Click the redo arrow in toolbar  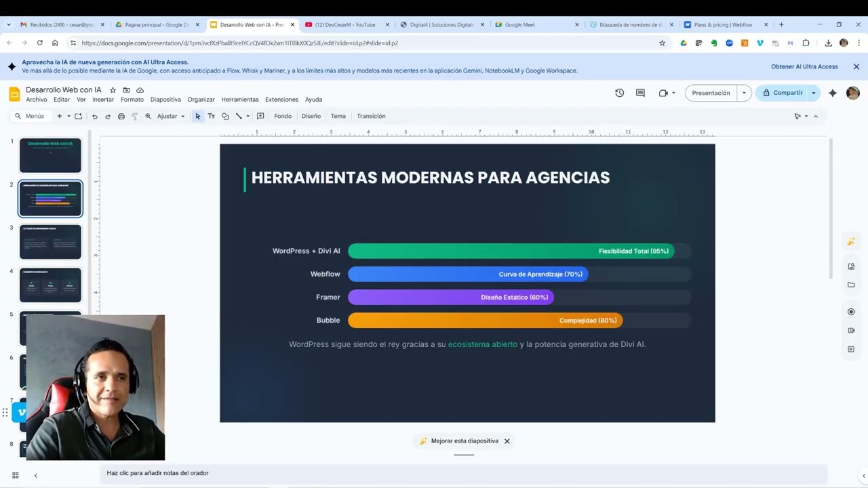click(107, 117)
